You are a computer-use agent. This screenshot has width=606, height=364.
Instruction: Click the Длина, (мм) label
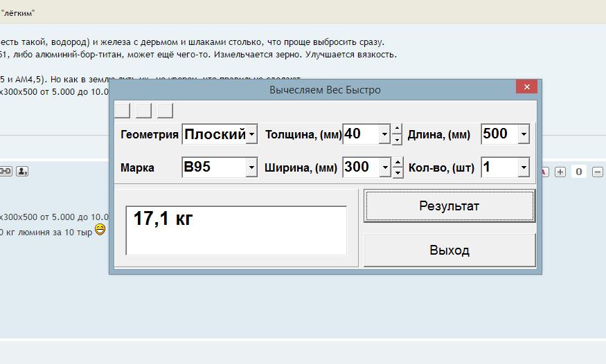pos(439,135)
